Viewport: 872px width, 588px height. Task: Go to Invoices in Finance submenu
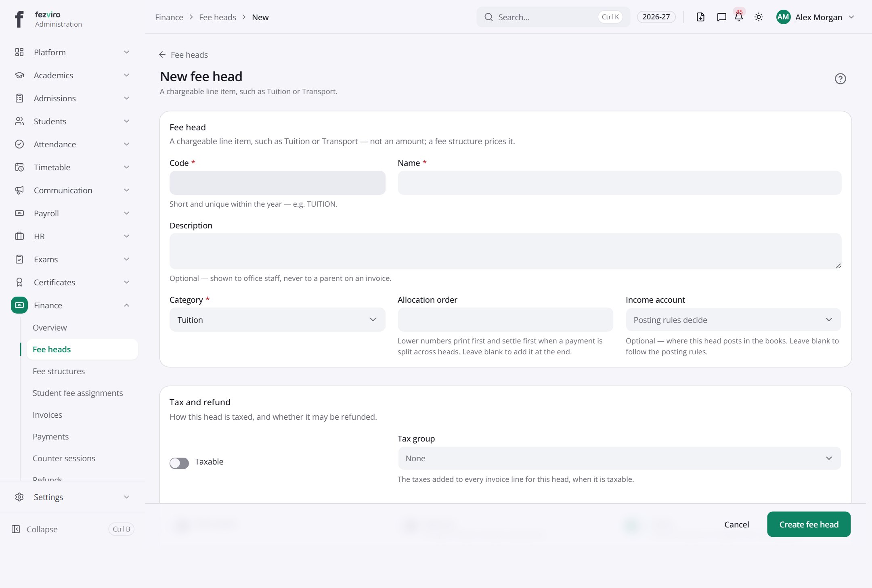48,414
